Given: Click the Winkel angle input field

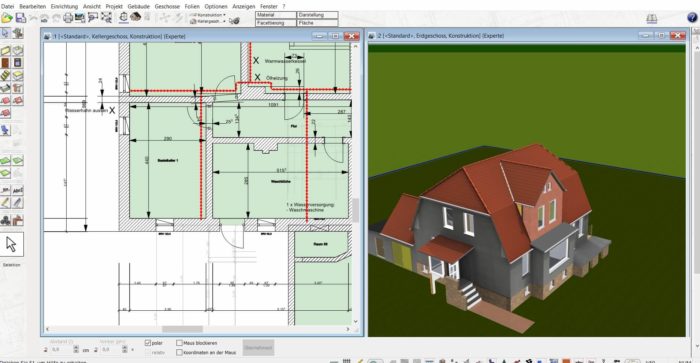Looking at the screenshot, I should [x=111, y=349].
